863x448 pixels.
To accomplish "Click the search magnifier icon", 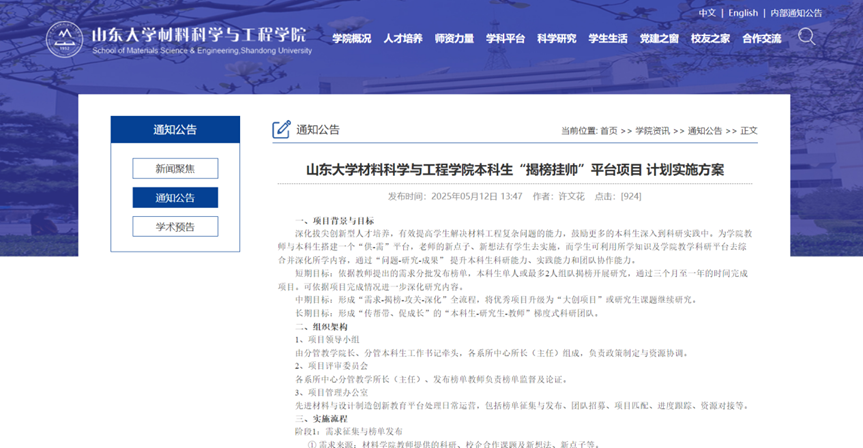I will pyautogui.click(x=806, y=37).
